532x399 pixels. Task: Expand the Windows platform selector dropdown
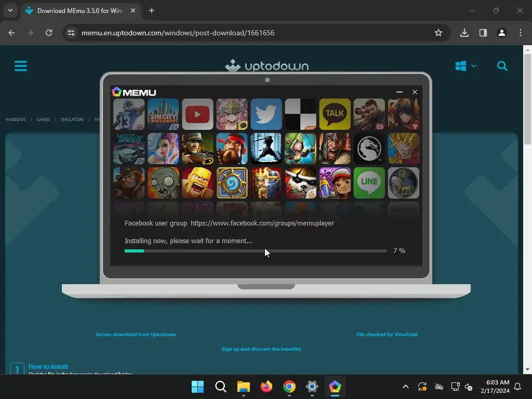pyautogui.click(x=465, y=66)
